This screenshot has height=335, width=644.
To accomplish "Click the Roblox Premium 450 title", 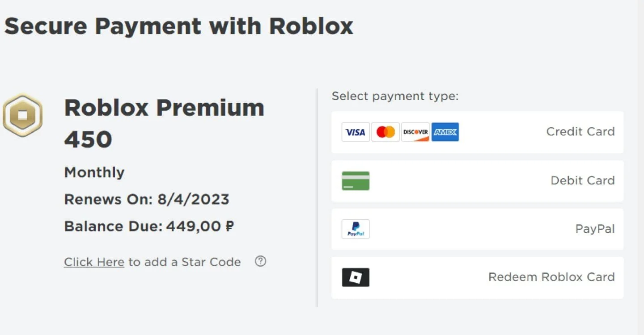I will pos(164,124).
